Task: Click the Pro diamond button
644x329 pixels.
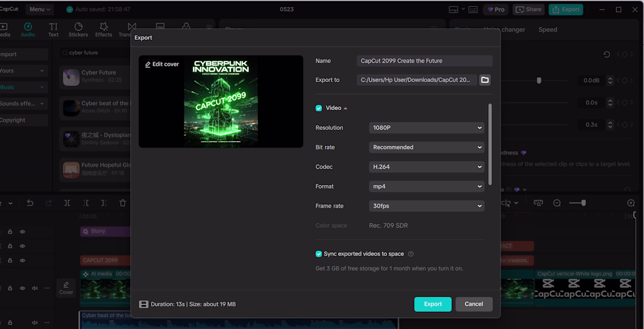Action: (x=496, y=9)
